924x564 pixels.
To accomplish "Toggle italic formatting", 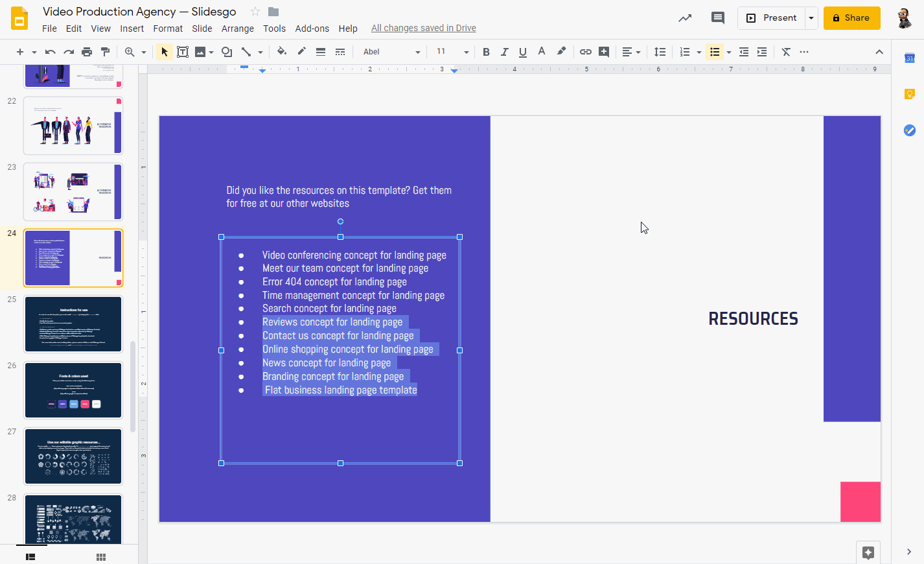I will point(505,51).
